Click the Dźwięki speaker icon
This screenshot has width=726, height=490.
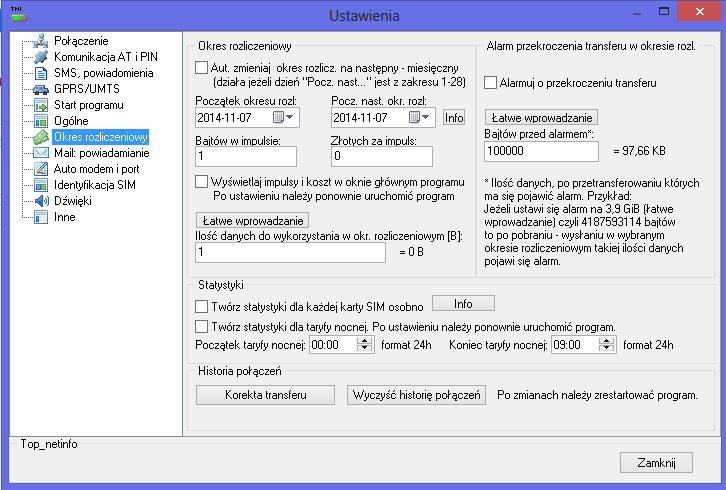41,201
